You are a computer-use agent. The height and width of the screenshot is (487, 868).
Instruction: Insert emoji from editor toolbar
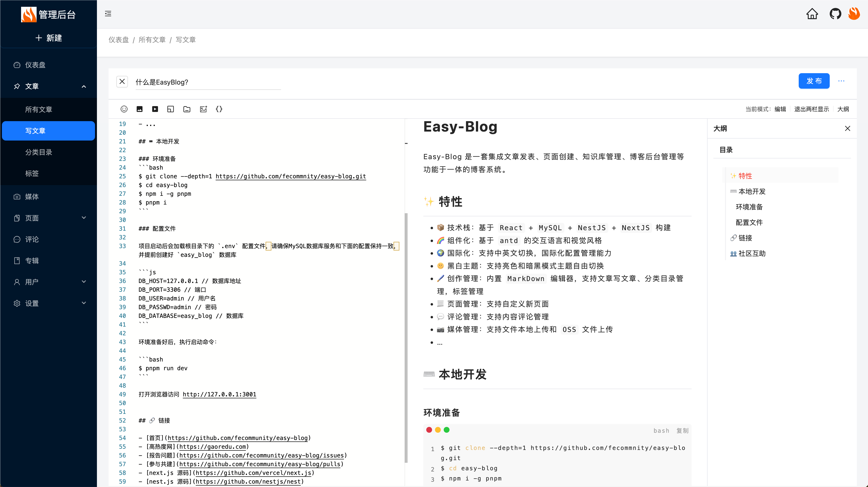pos(124,109)
